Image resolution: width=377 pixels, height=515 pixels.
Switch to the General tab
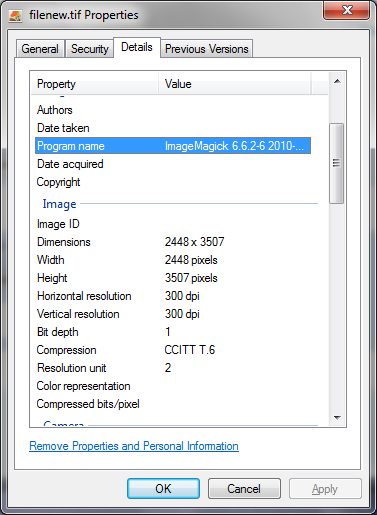tap(40, 49)
